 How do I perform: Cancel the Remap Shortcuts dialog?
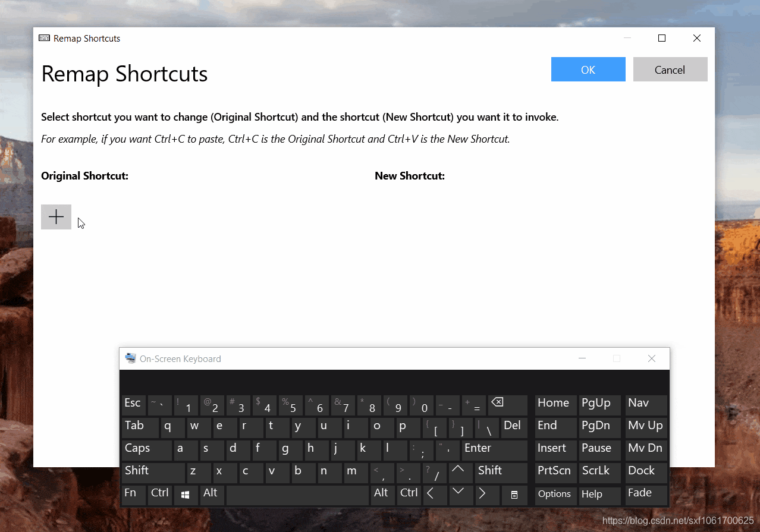pos(670,70)
